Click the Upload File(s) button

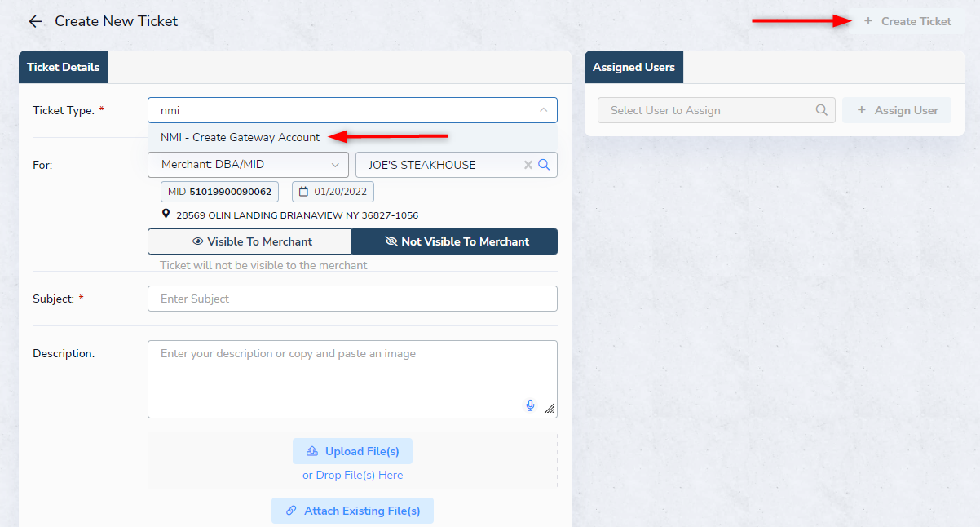coord(352,451)
